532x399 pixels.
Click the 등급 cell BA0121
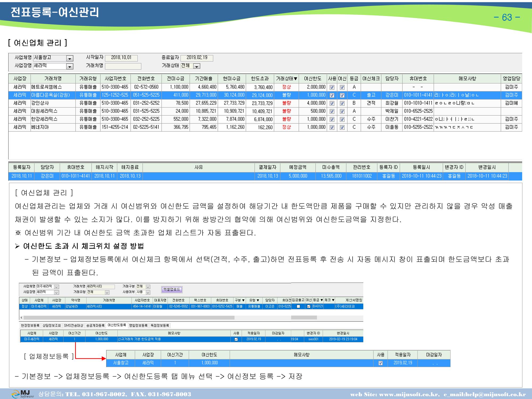pyautogui.click(x=318, y=306)
